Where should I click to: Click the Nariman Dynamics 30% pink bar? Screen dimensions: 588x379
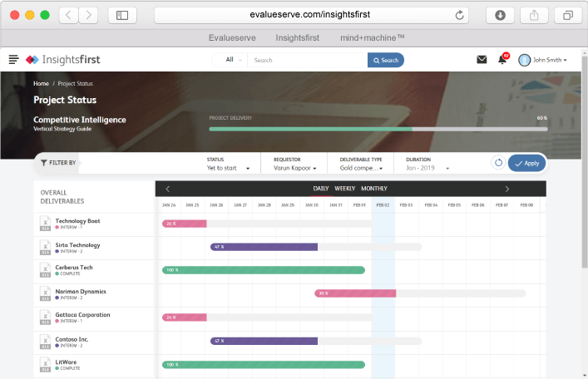[x=355, y=293]
